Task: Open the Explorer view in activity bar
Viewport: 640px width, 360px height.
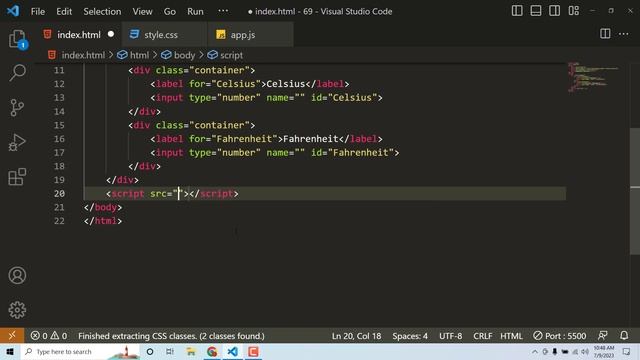Action: [17, 39]
